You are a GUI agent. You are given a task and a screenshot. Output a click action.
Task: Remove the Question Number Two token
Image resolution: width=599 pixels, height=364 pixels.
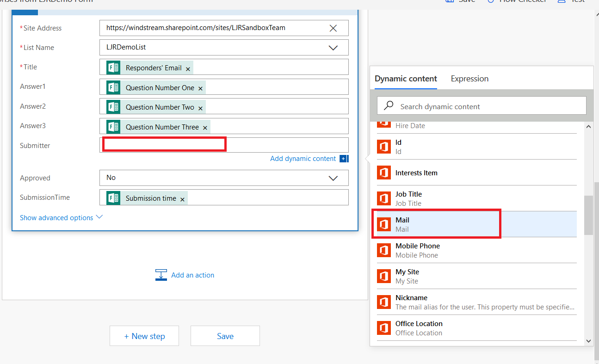tap(200, 108)
